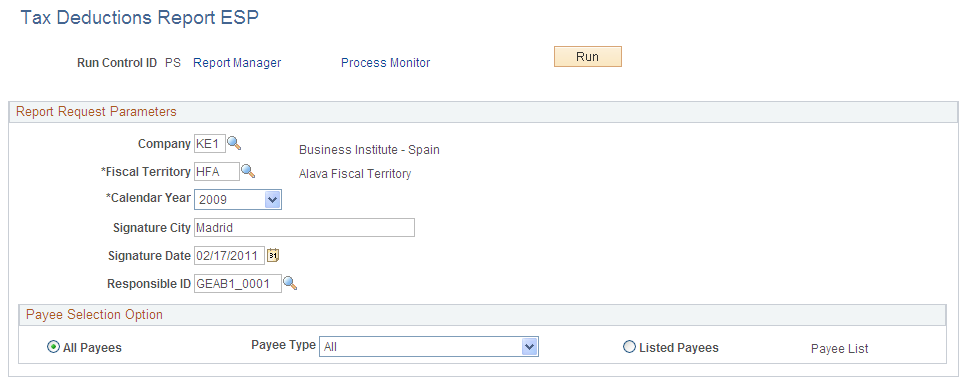This screenshot has height=385, width=969.
Task: Open the Company lookup magnifier icon
Action: pos(234,144)
